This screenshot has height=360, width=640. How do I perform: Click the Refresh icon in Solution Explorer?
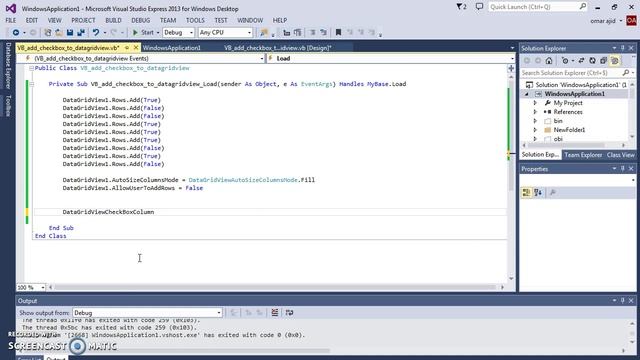[592, 61]
